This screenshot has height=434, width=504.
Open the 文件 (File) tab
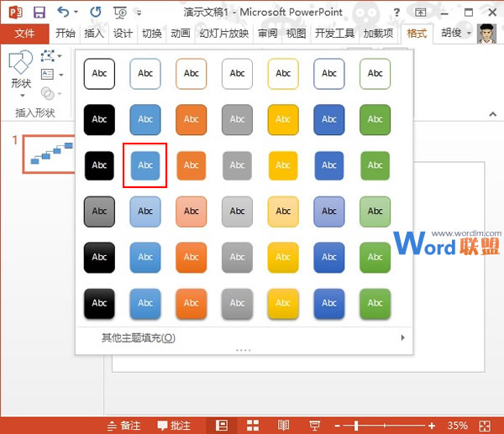[24, 34]
